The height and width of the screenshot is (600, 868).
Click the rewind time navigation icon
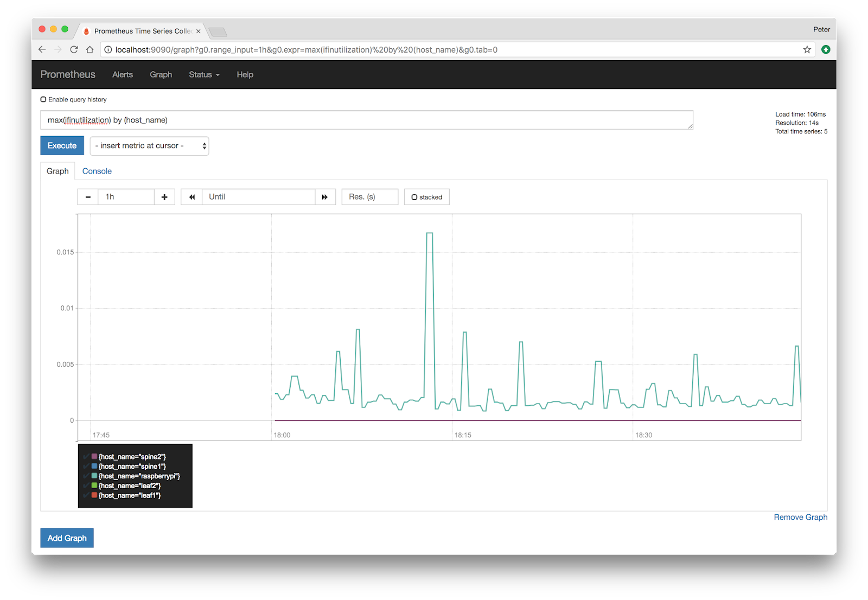(192, 196)
